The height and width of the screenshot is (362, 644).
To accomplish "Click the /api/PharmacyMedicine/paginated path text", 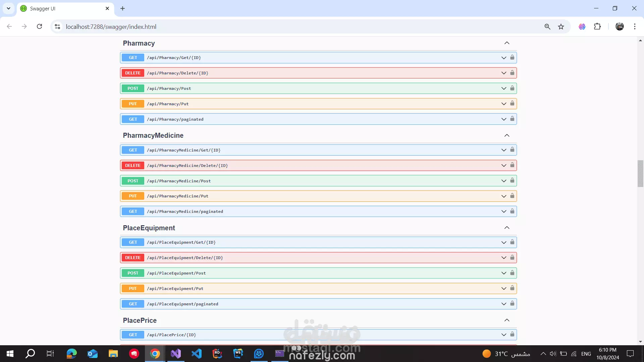I will click(x=185, y=212).
